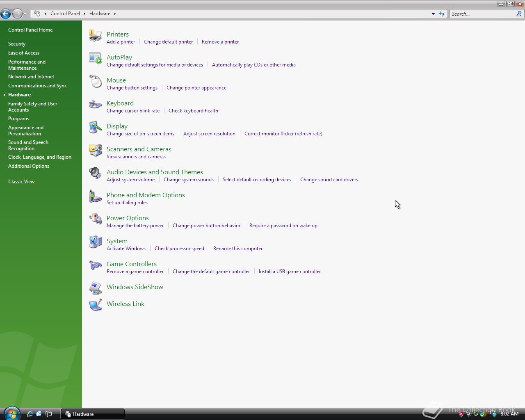Open Adjust system volume link
Screen dimensions: 525x420
[130, 180]
